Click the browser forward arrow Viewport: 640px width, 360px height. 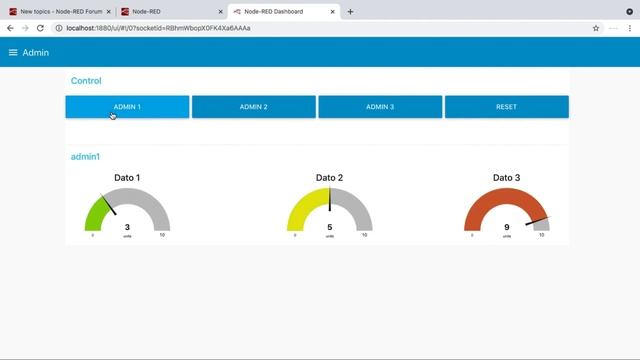pyautogui.click(x=25, y=28)
